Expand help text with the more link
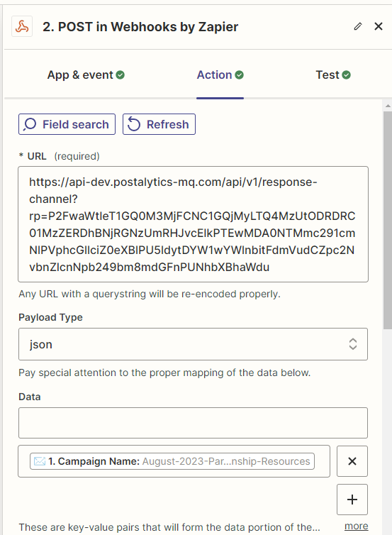 tap(357, 526)
